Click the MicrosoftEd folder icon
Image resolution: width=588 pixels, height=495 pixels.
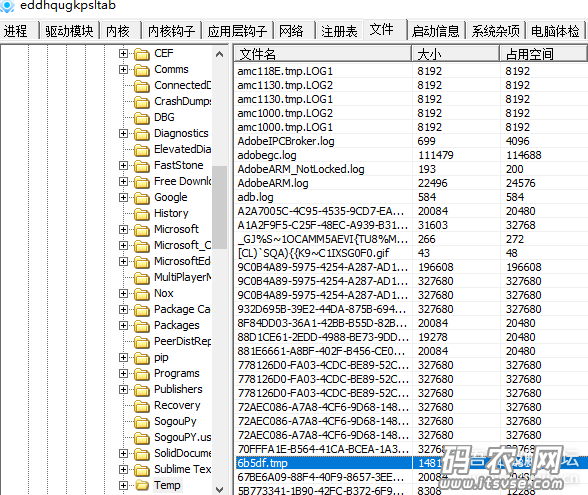142,262
